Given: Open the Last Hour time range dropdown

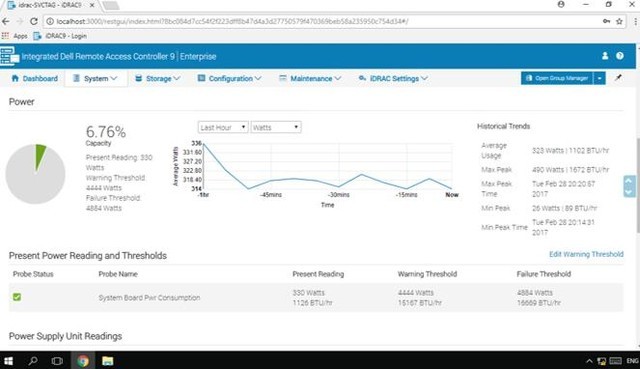Looking at the screenshot, I should tap(223, 127).
